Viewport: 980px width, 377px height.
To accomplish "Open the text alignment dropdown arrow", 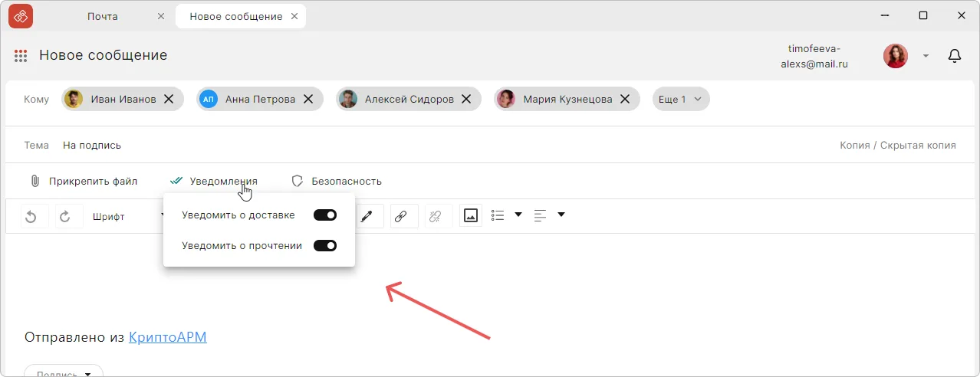I will pyautogui.click(x=561, y=215).
